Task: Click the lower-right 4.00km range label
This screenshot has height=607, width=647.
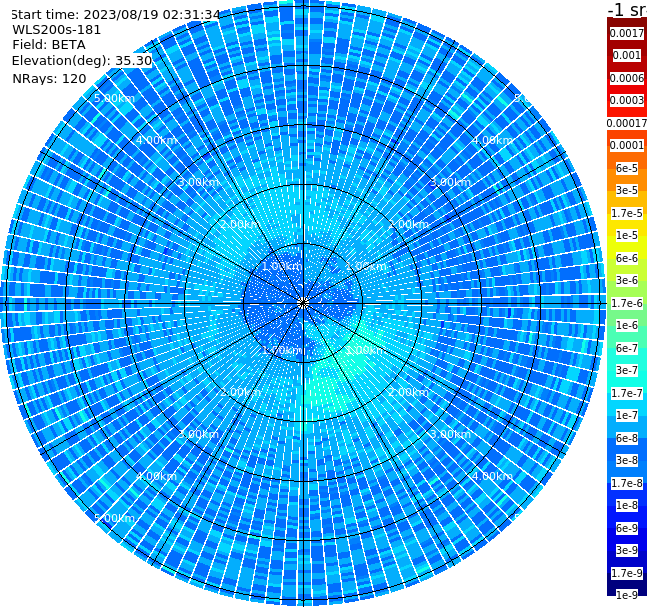Action: 493,476
